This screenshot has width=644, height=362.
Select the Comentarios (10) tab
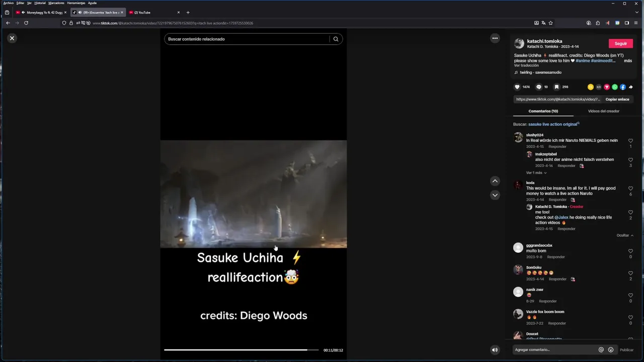pos(543,111)
